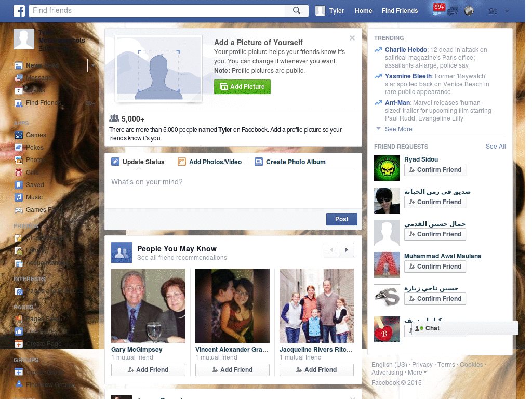Open Events calendar icon in sidebar

point(19,90)
